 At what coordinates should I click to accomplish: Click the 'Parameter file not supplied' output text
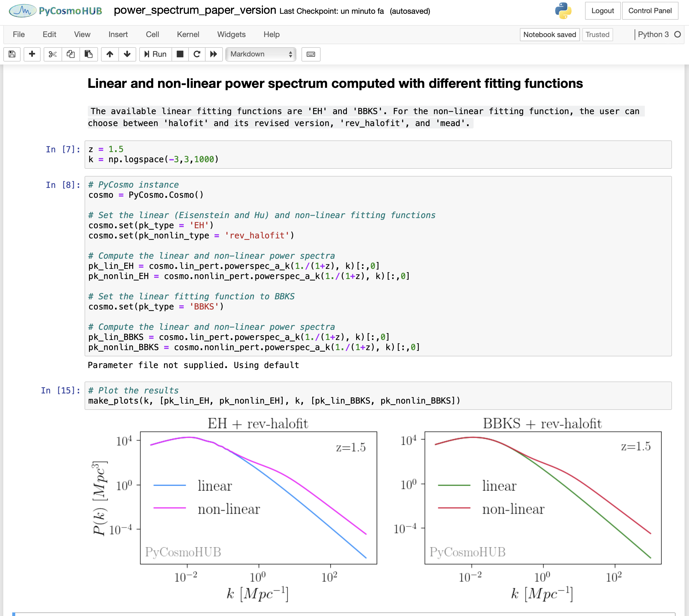tap(193, 365)
